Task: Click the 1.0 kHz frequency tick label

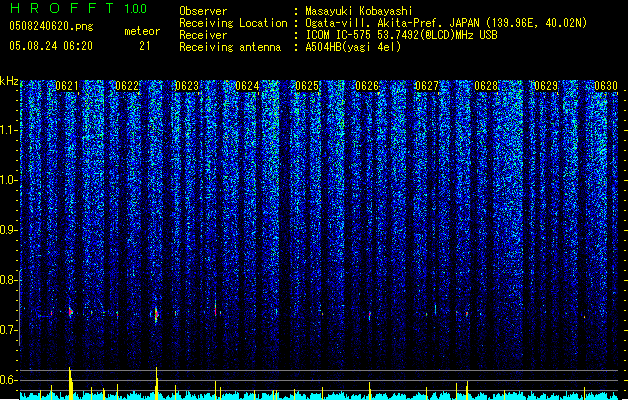Action: coord(8,180)
